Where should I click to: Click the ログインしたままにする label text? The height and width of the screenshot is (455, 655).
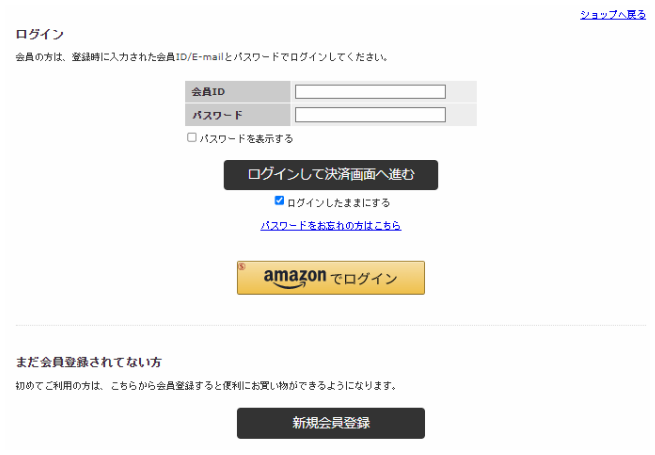click(x=338, y=202)
